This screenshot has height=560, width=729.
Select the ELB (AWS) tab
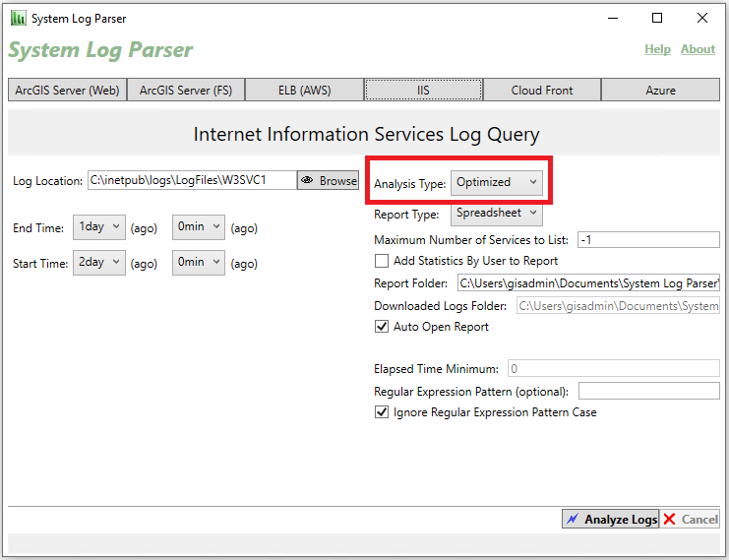(303, 90)
